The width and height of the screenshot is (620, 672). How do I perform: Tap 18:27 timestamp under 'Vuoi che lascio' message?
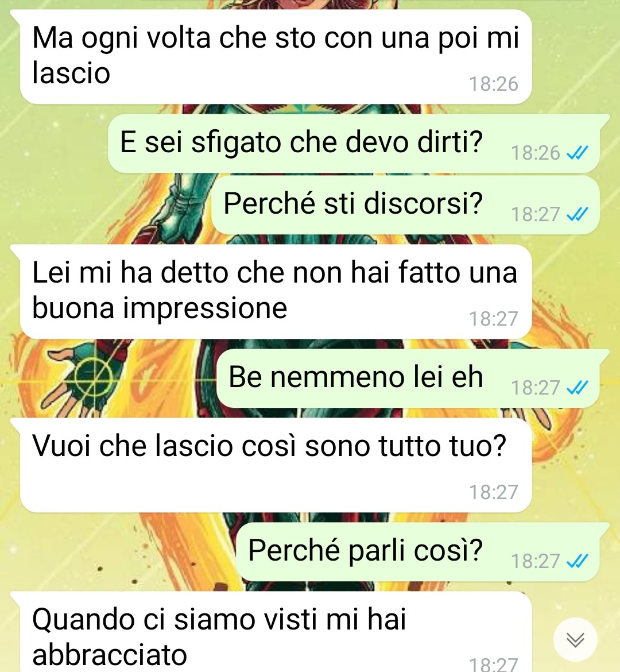[x=494, y=492]
